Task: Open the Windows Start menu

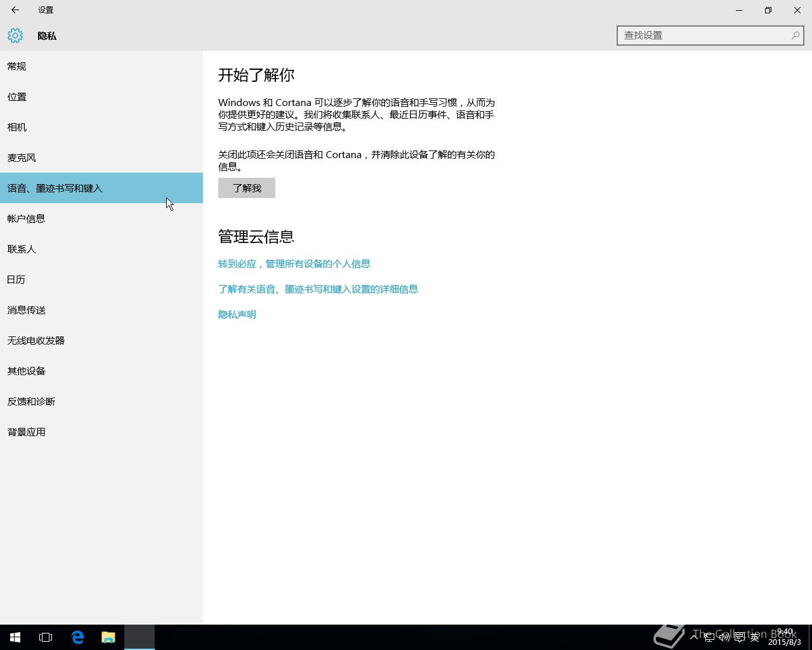Action: pos(15,637)
